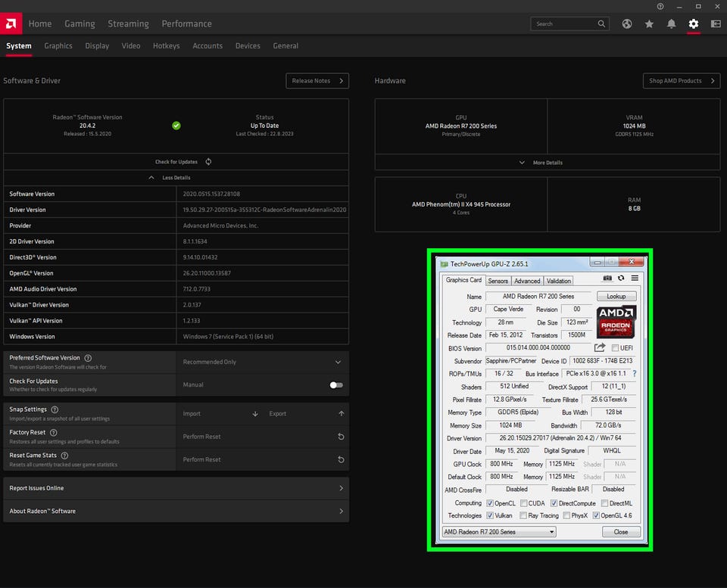Click the green up-to-date checkmark icon

tap(176, 126)
